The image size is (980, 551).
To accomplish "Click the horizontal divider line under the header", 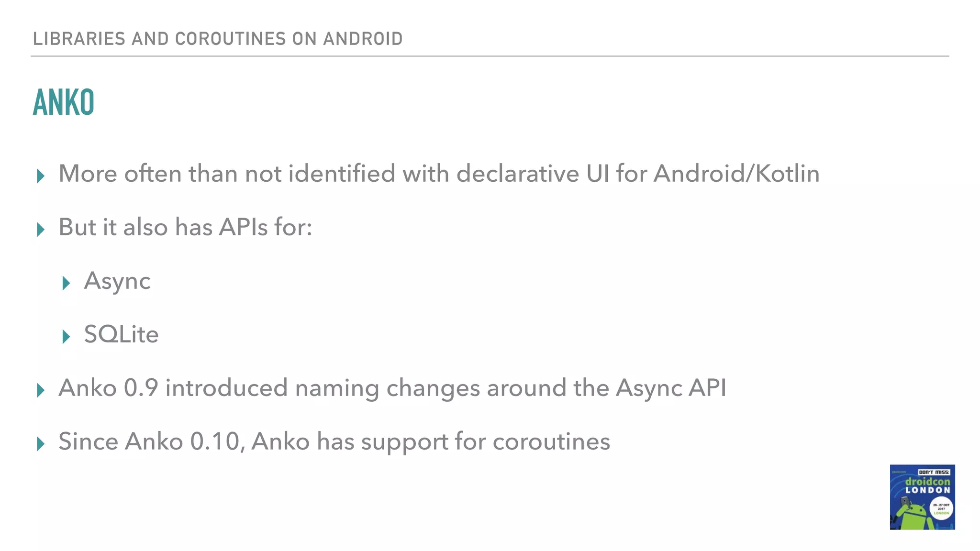I will click(490, 56).
